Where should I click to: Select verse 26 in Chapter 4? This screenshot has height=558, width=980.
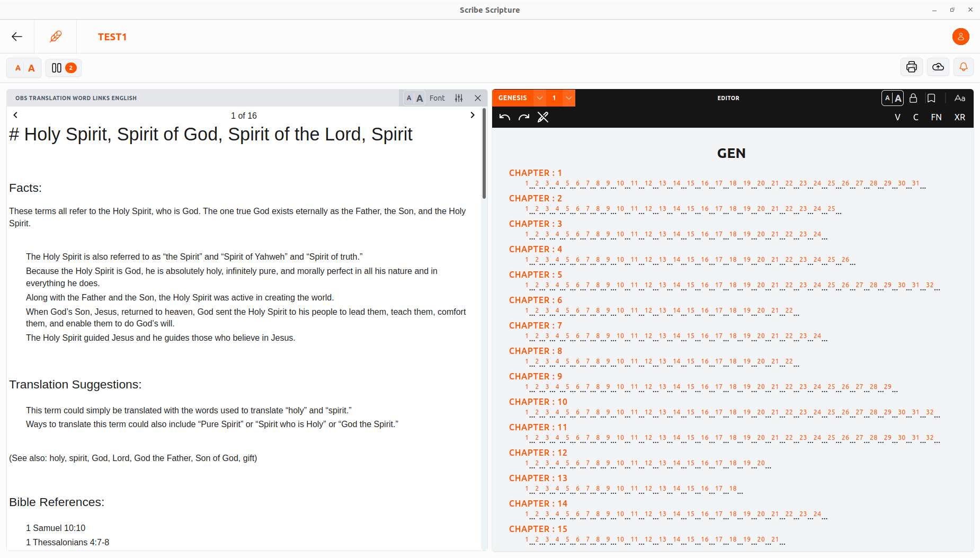(845, 260)
